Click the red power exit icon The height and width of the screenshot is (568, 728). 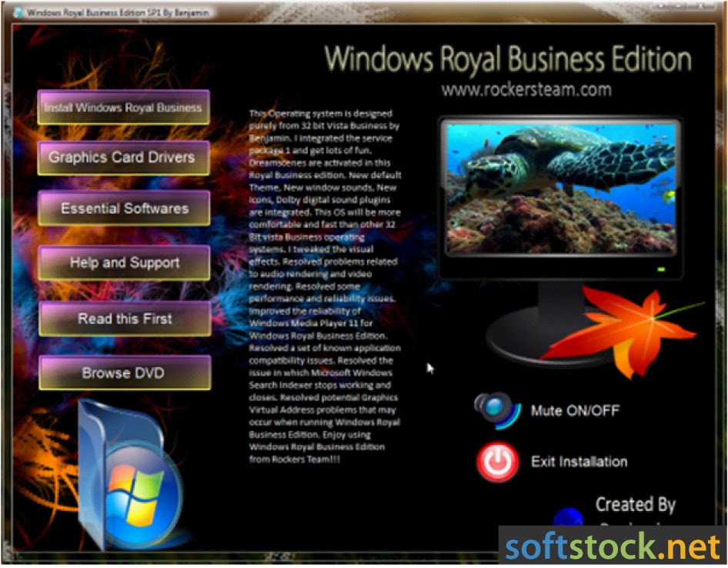coord(497,462)
